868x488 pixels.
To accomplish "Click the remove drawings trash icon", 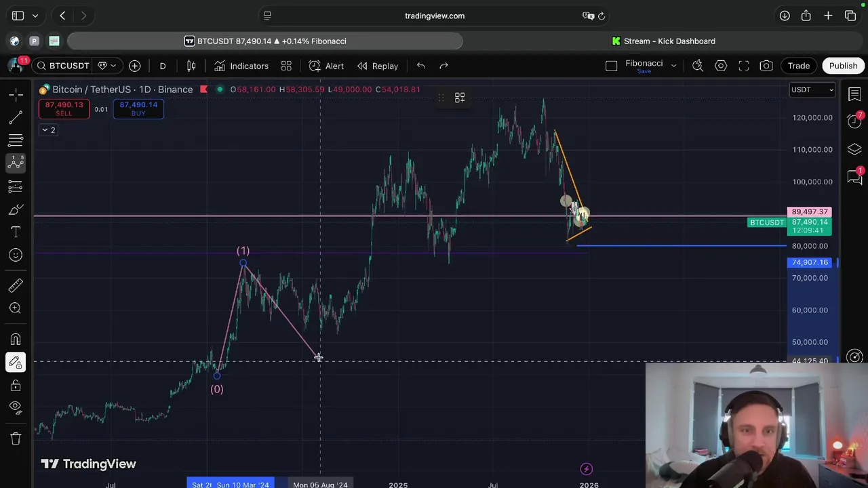I will point(16,439).
